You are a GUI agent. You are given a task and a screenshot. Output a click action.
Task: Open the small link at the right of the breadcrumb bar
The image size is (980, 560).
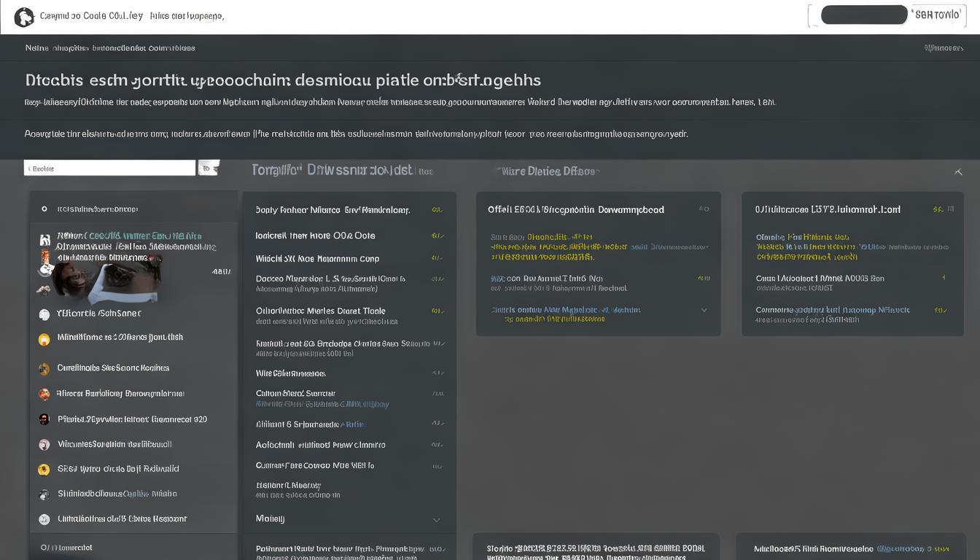tap(943, 48)
